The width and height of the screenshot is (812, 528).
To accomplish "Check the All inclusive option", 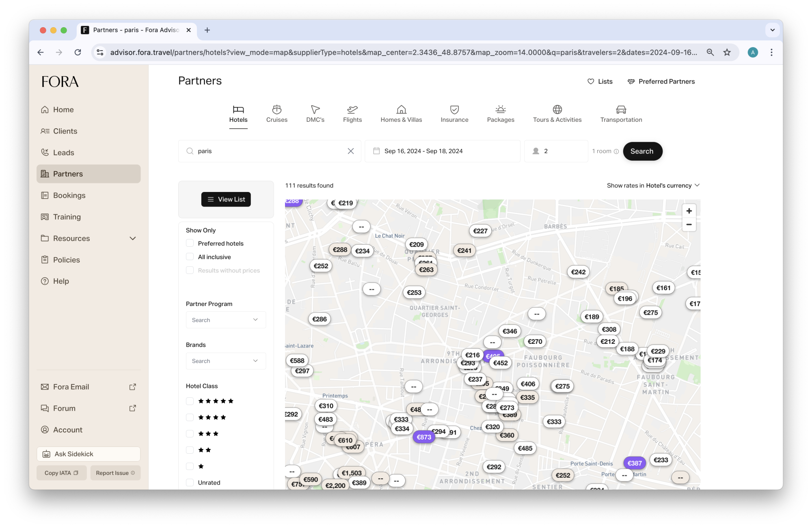I will click(190, 256).
